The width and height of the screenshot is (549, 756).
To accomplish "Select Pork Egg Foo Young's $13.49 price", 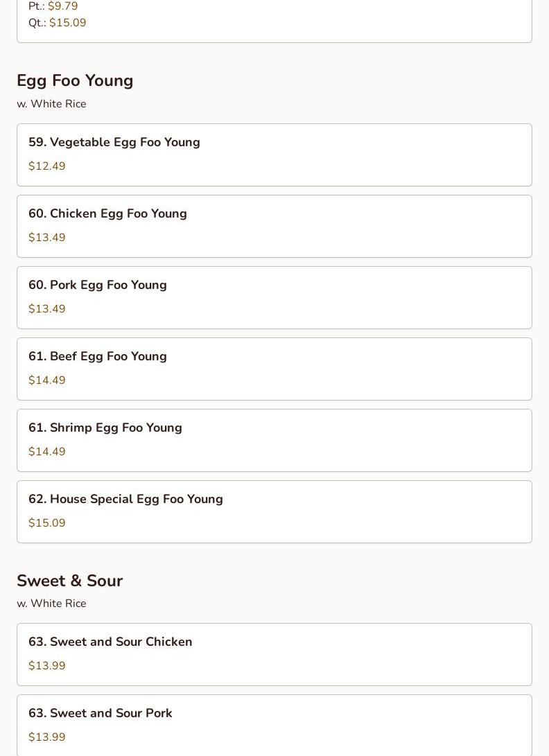I will pyautogui.click(x=47, y=309).
